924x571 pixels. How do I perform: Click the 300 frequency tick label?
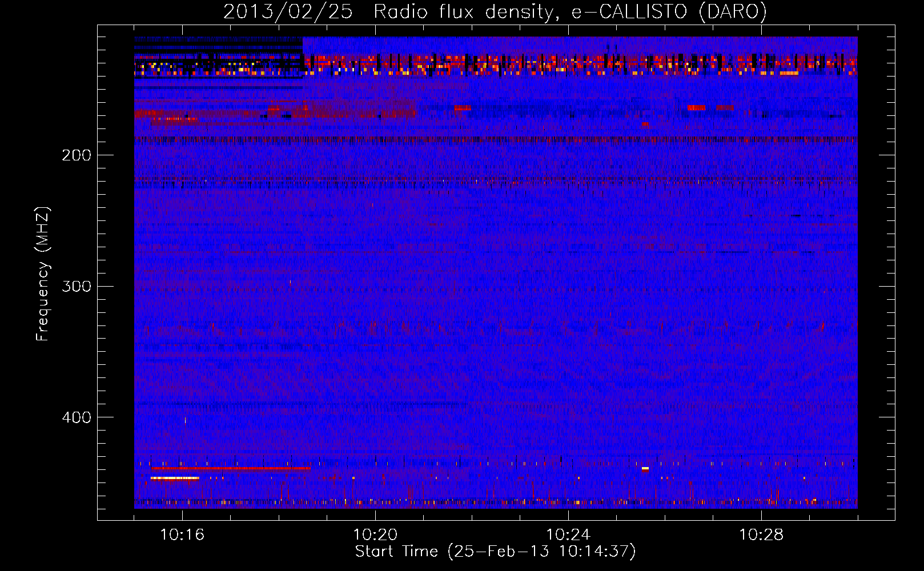pyautogui.click(x=77, y=286)
